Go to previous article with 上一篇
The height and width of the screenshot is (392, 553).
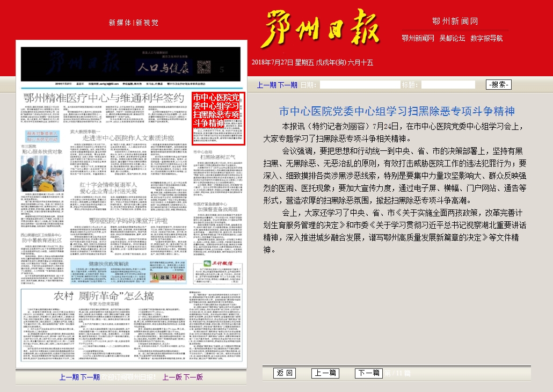(x=325, y=373)
